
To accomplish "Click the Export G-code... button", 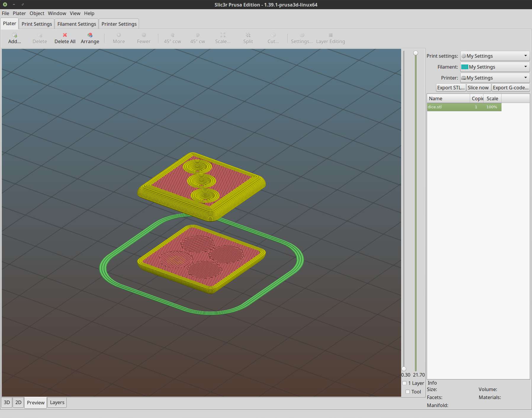I will pyautogui.click(x=511, y=88).
